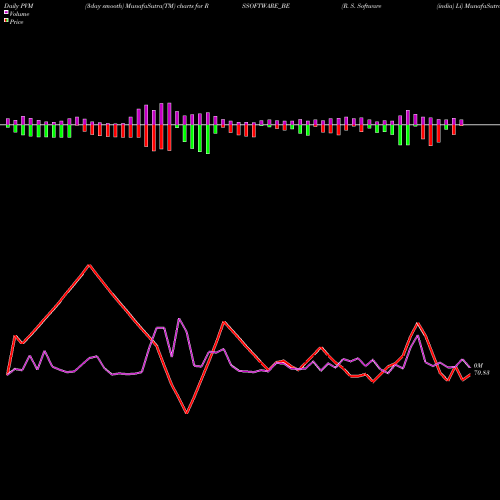Viewport: 500px width, 500px height.
Task: Click '(3day smooth) MunafaSutra(TM) charts for R' text
Action: [147, 6]
